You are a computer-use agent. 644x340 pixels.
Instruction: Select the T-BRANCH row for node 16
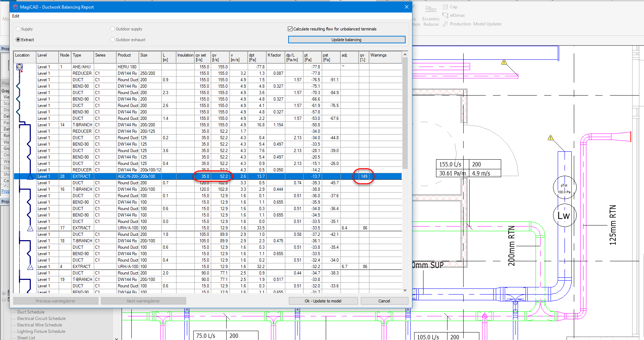[x=82, y=189]
